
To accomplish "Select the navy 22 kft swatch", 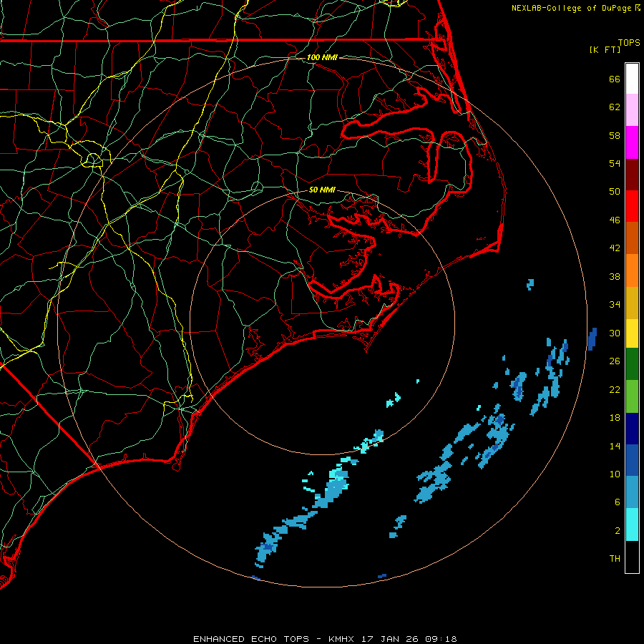I will pos(632,429).
